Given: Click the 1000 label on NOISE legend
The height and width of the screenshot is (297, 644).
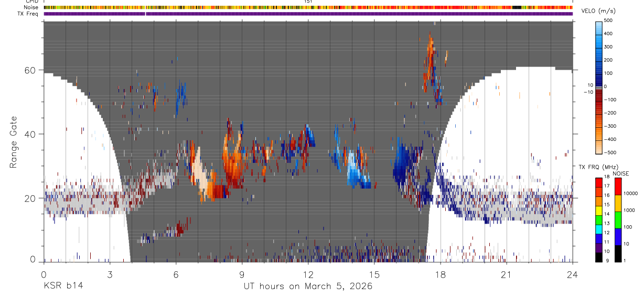Looking at the screenshot, I should [x=630, y=210].
